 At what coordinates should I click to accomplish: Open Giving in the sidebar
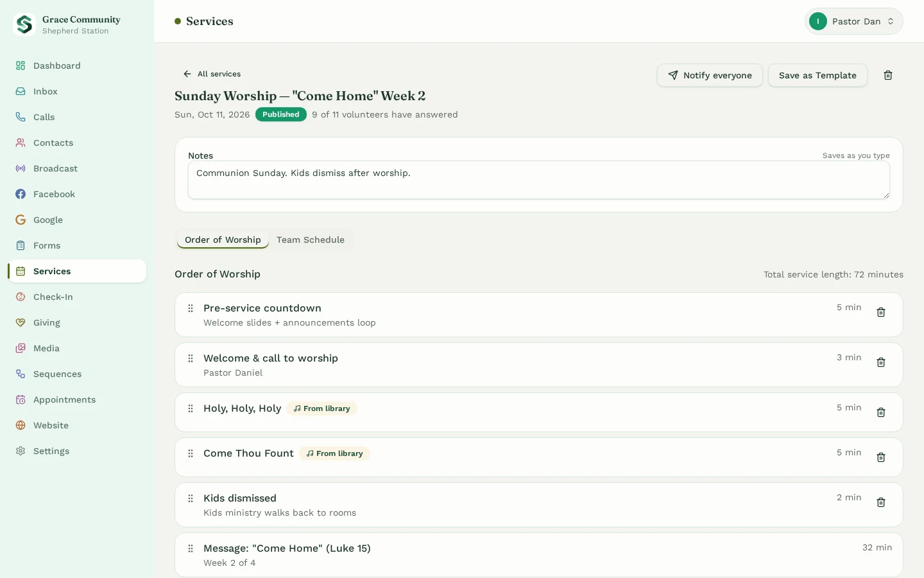pos(77,322)
